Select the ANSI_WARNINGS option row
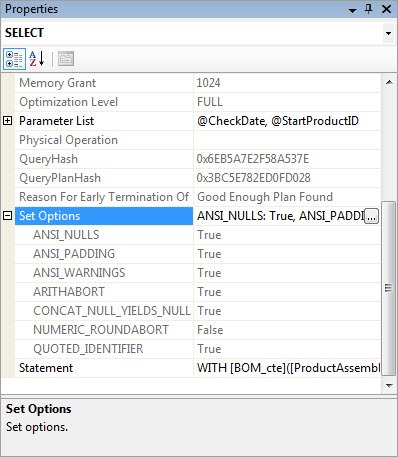This screenshot has height=457, width=398. coord(197,273)
